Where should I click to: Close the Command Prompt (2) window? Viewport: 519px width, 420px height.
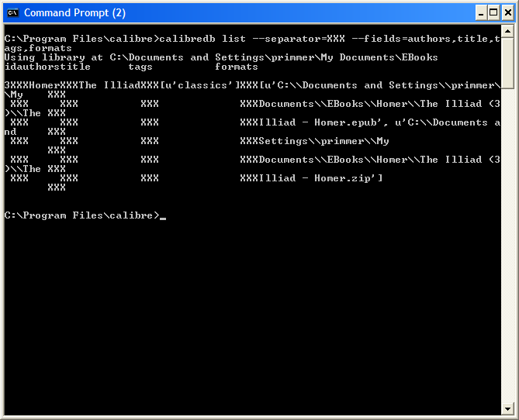pyautogui.click(x=507, y=12)
